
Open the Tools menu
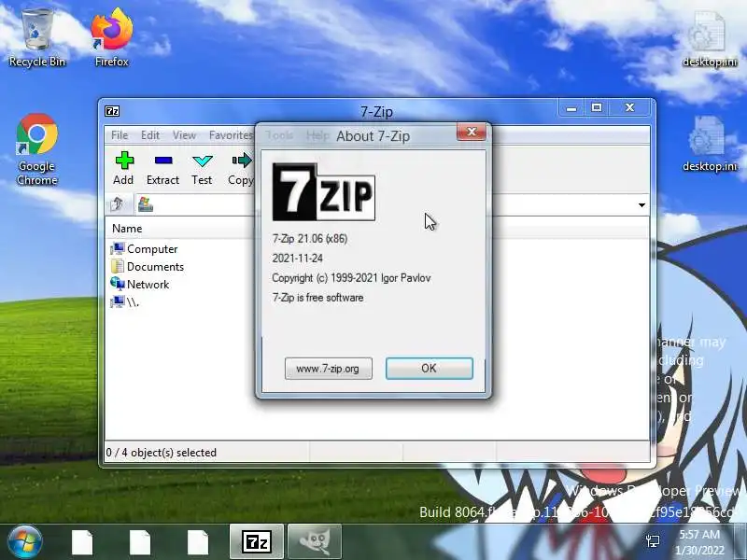tap(279, 135)
